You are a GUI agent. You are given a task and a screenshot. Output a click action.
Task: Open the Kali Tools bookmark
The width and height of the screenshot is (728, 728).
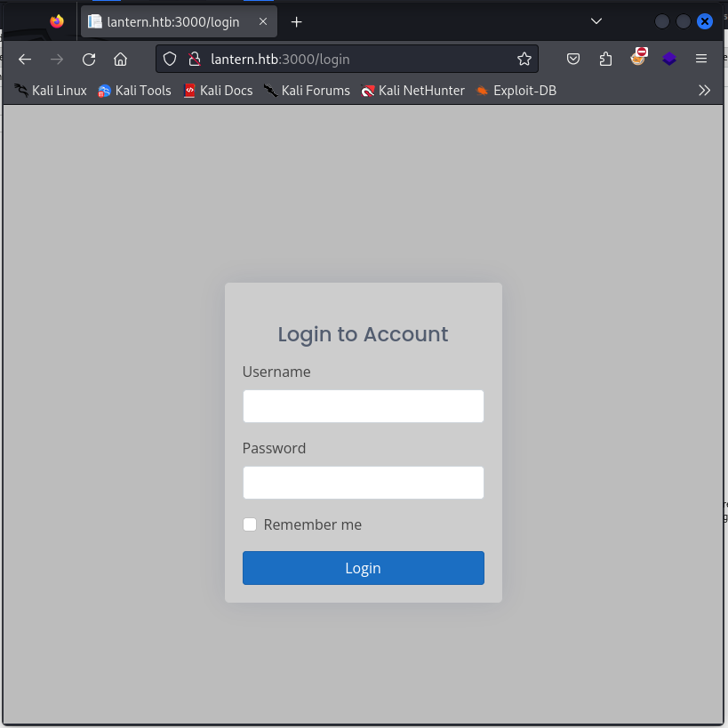tap(134, 90)
